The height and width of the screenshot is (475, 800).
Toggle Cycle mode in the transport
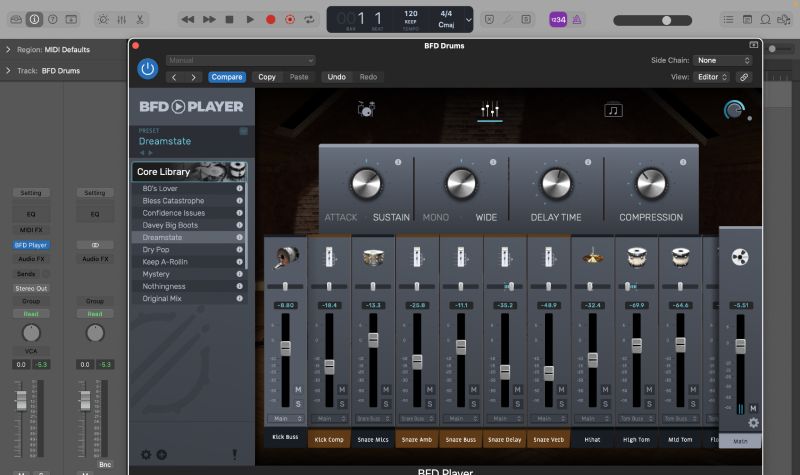309,19
